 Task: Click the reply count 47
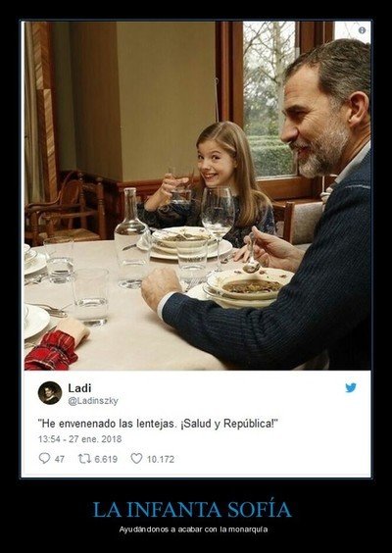pyautogui.click(x=60, y=459)
